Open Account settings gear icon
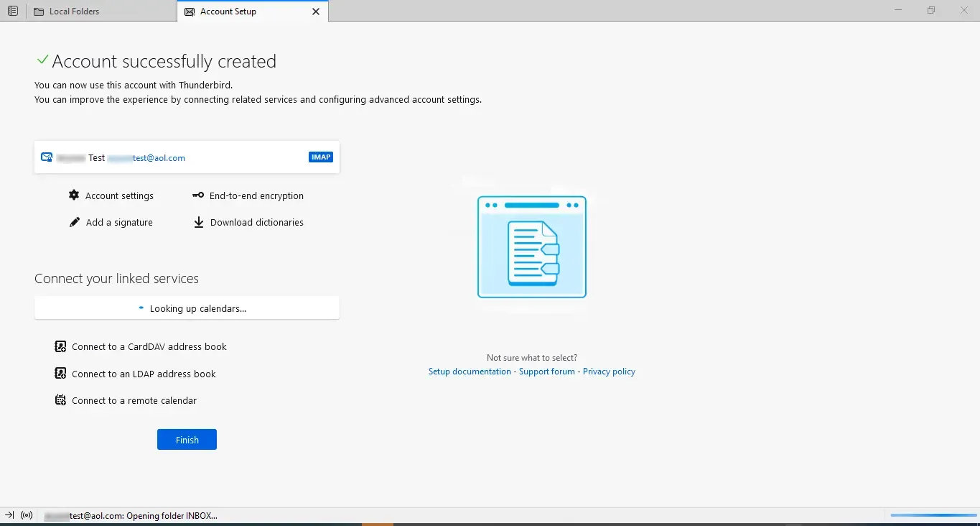 (74, 195)
